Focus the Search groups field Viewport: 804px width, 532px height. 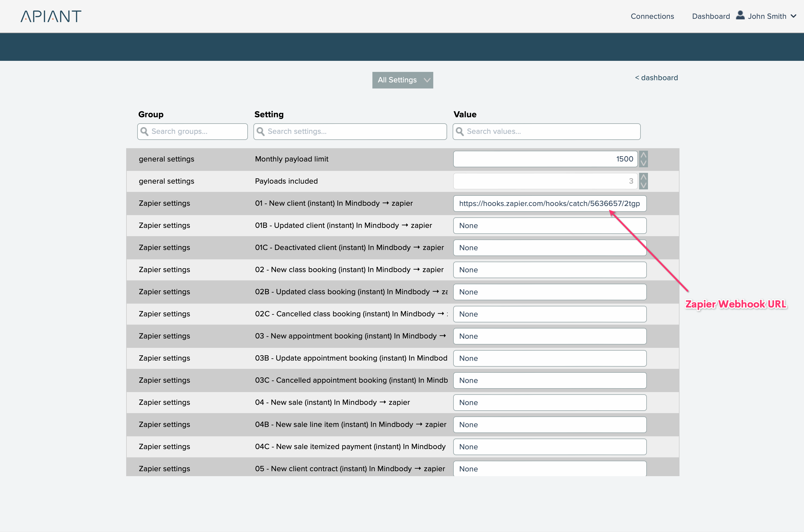(197, 132)
